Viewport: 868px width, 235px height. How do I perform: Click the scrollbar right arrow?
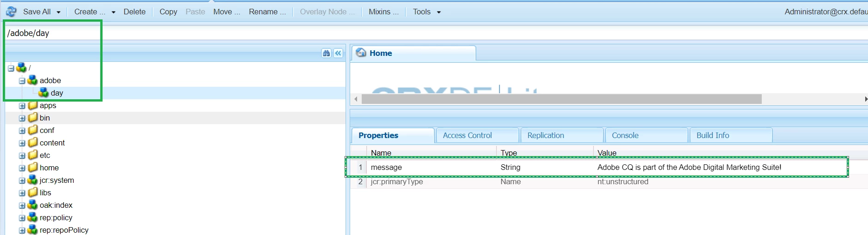(865, 99)
